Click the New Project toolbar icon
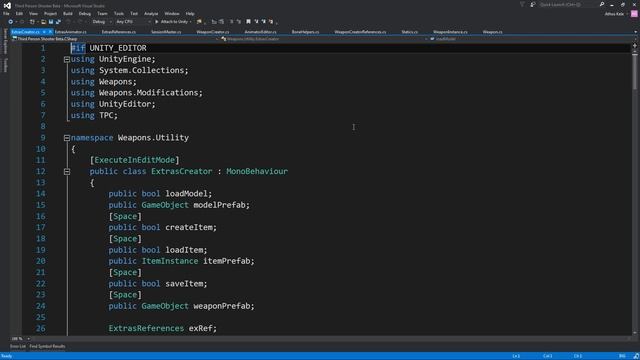Viewport: 640px width, 360px height. [32, 22]
